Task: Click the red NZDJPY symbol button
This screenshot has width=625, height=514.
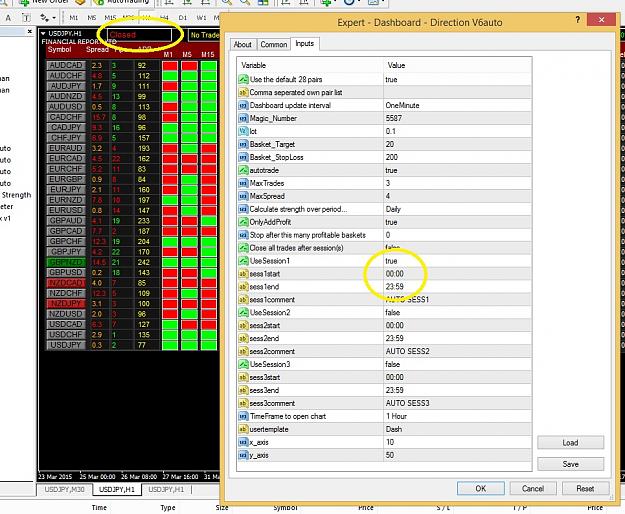Action: coord(66,304)
